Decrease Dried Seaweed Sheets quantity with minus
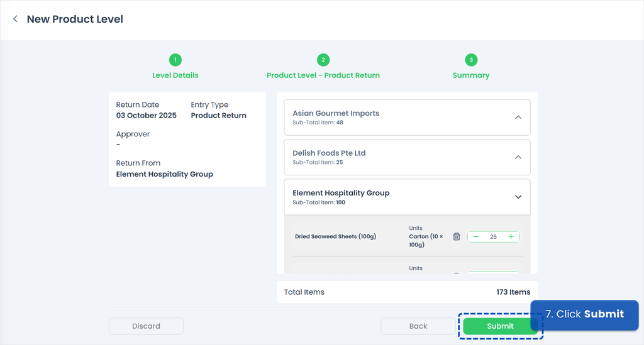This screenshot has height=345, width=644. 476,237
